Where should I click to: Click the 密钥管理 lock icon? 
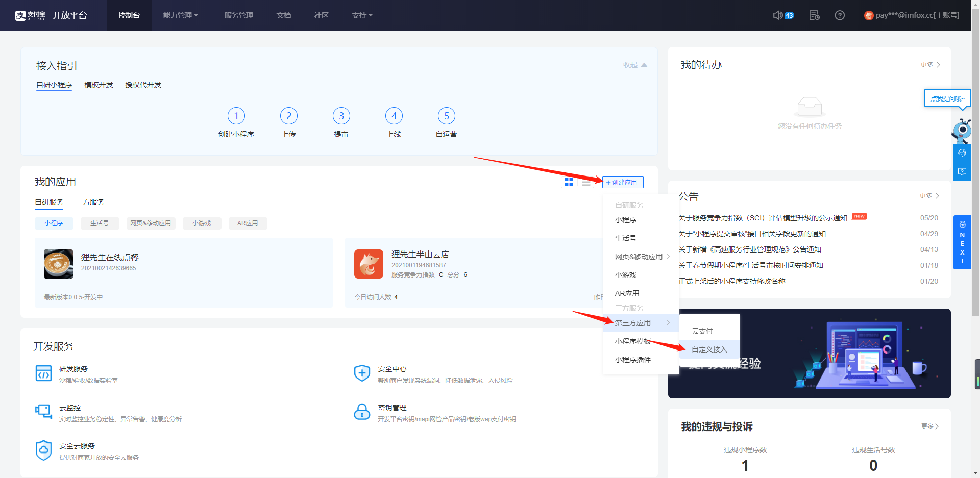[x=362, y=412]
